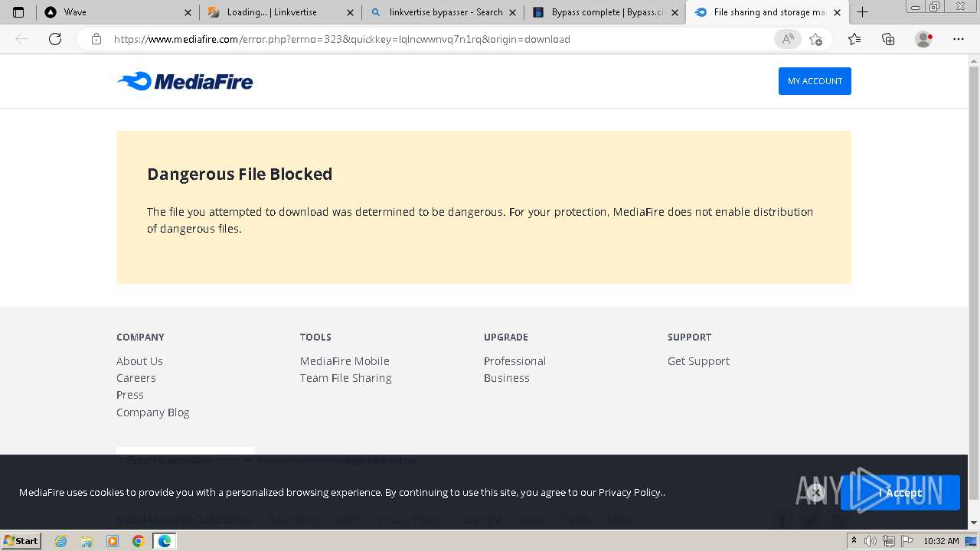Click the taskbar clock showing 10:32 AM

[x=941, y=541]
